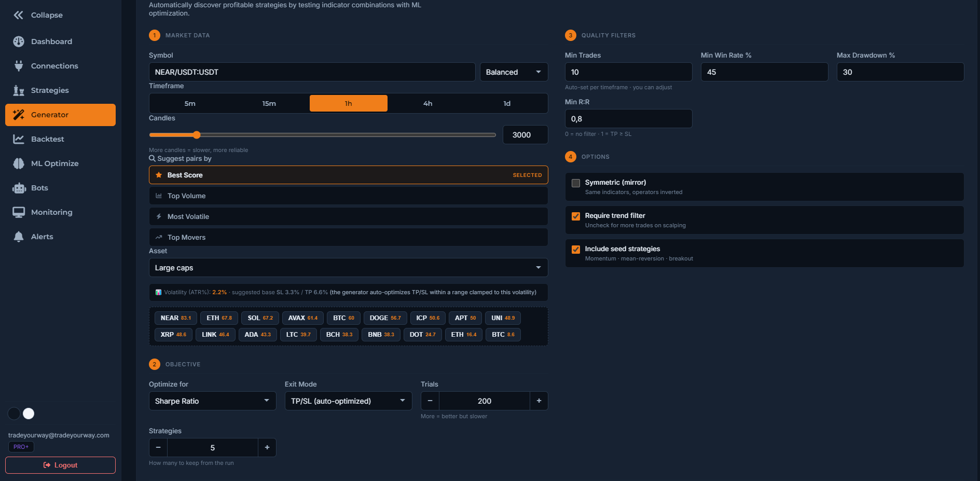Click the Collapse double-chevron icon
Screen dimensions: 980x481
click(19, 15)
